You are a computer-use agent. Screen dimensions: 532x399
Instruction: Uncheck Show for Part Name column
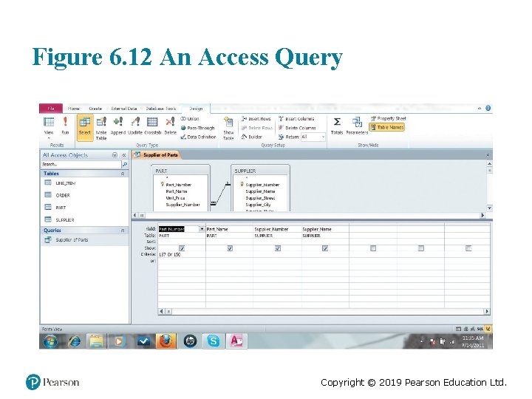(230, 248)
